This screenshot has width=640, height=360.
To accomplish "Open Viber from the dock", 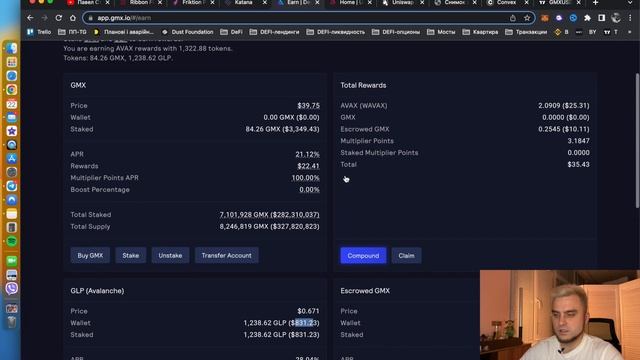I will [11, 289].
